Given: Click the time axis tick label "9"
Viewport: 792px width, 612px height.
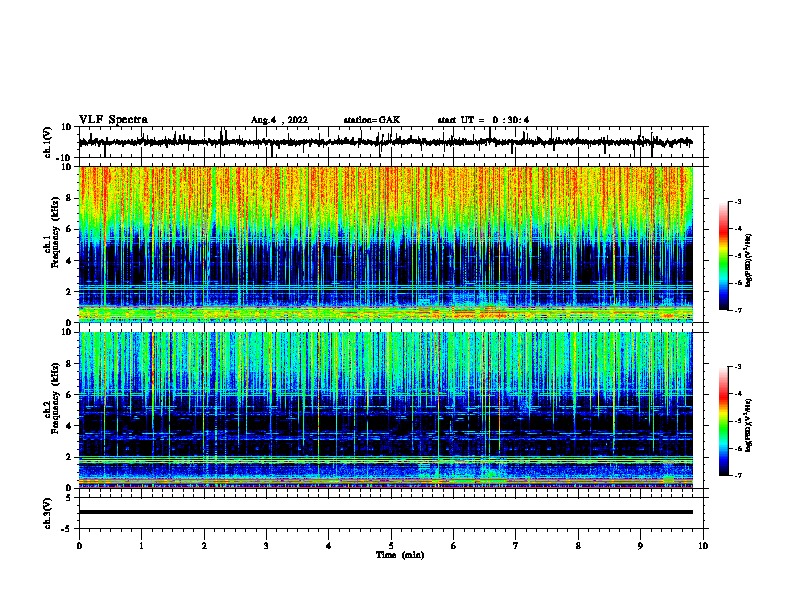Looking at the screenshot, I should [x=640, y=546].
